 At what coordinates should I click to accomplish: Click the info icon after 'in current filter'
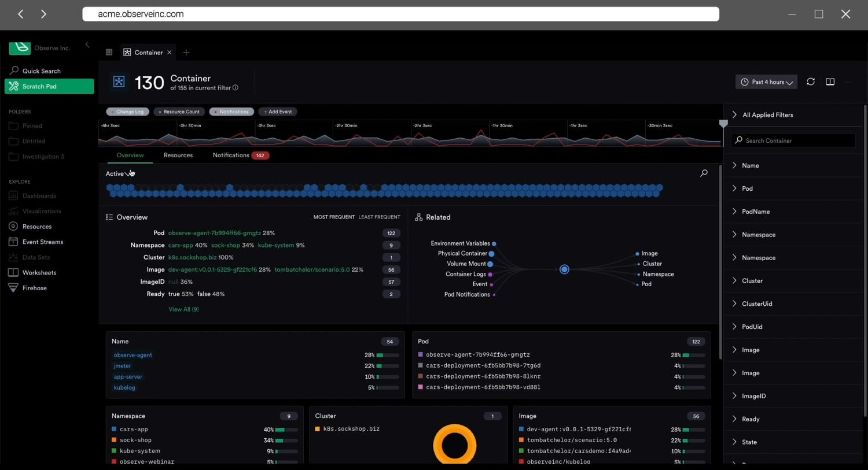pyautogui.click(x=236, y=88)
